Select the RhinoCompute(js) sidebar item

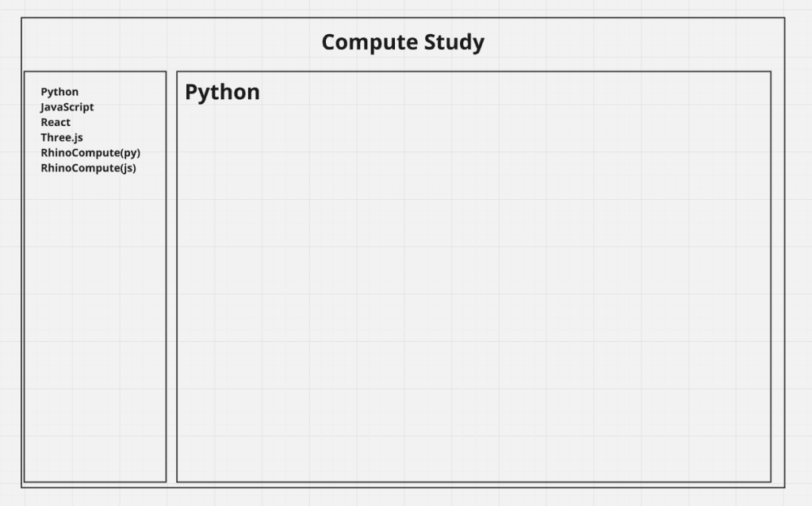(x=88, y=167)
